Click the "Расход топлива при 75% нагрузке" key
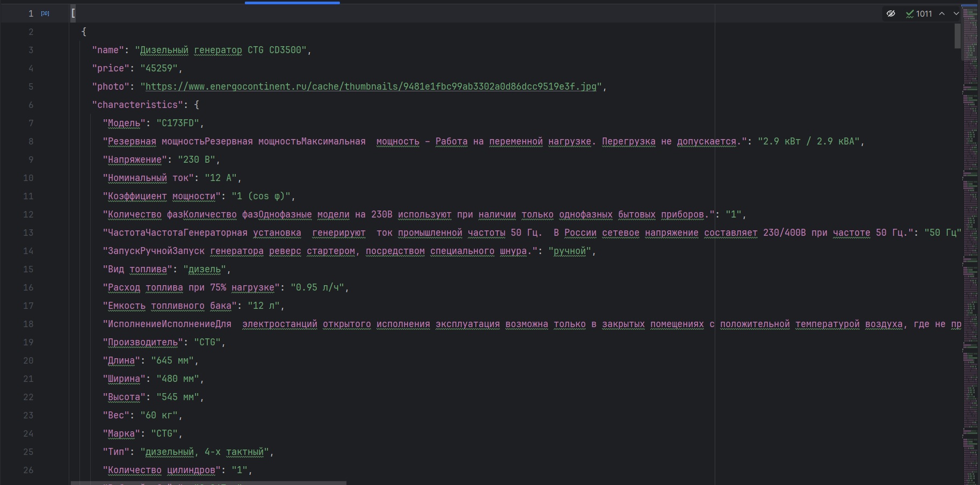 [x=191, y=287]
